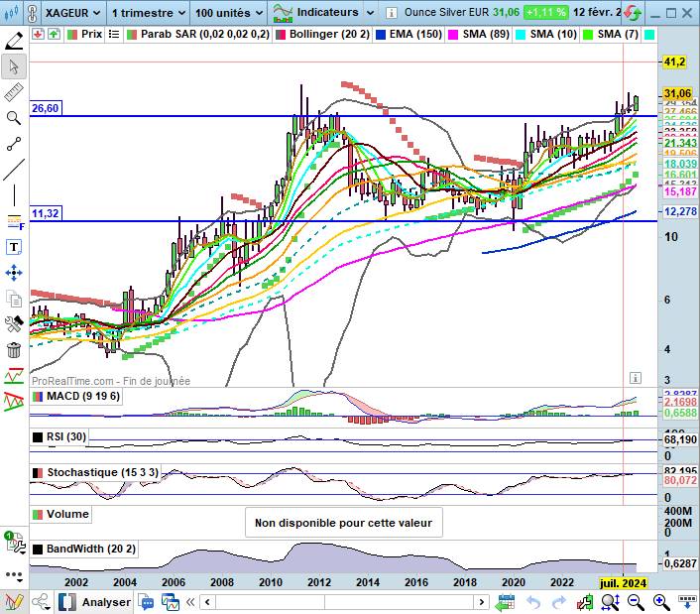Image resolution: width=700 pixels, height=614 pixels.
Task: Select the diagonal trend line tool
Action: click(14, 170)
